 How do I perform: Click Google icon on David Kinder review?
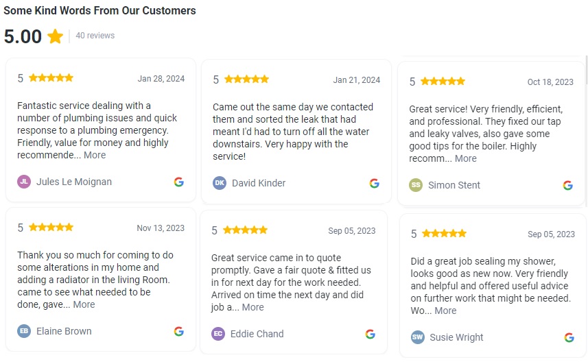374,183
